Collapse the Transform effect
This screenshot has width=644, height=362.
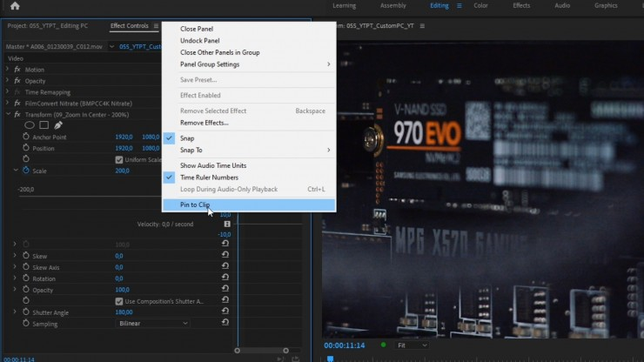[8, 114]
